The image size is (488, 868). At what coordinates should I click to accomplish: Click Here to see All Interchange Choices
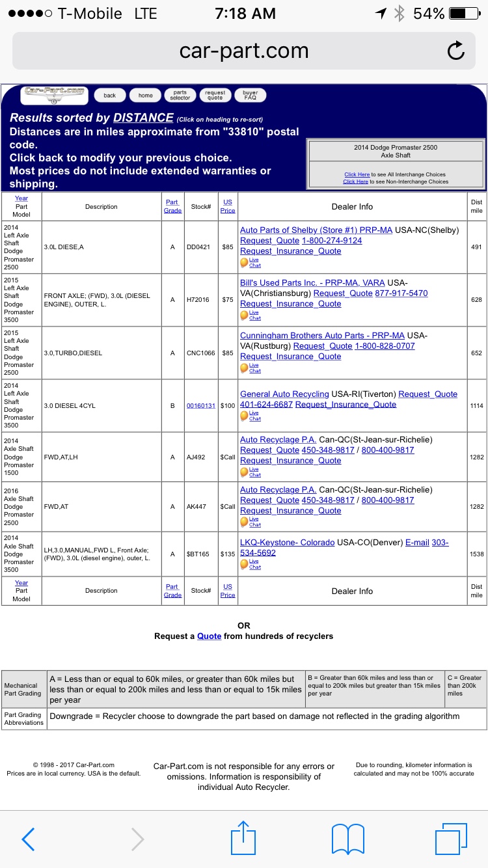(357, 174)
